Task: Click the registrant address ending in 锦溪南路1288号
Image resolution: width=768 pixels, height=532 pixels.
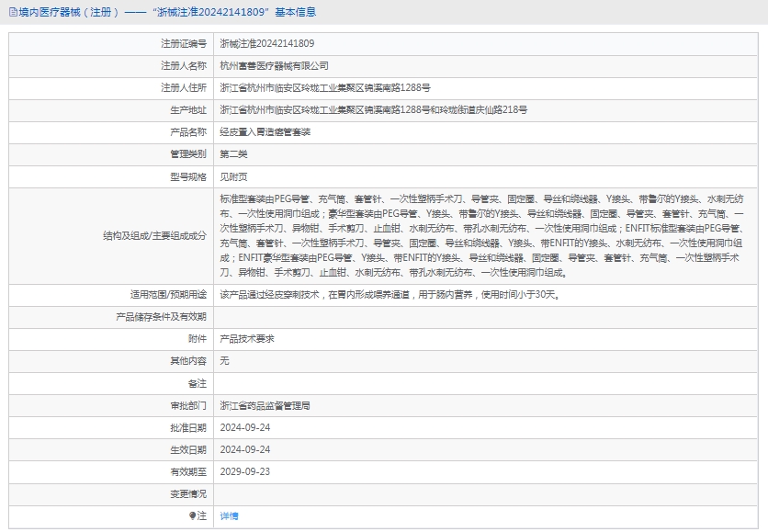Action: click(325, 87)
